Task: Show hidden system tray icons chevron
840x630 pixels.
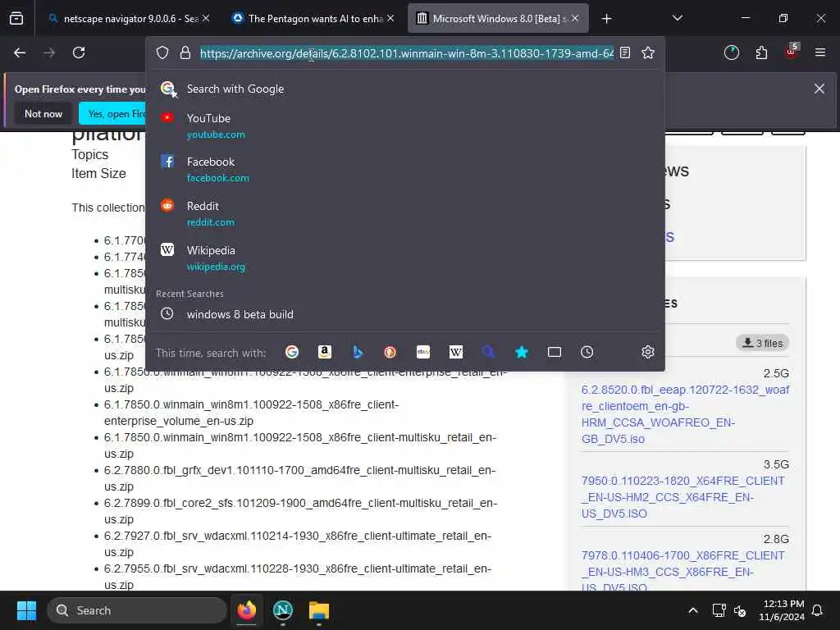Action: coord(692,610)
